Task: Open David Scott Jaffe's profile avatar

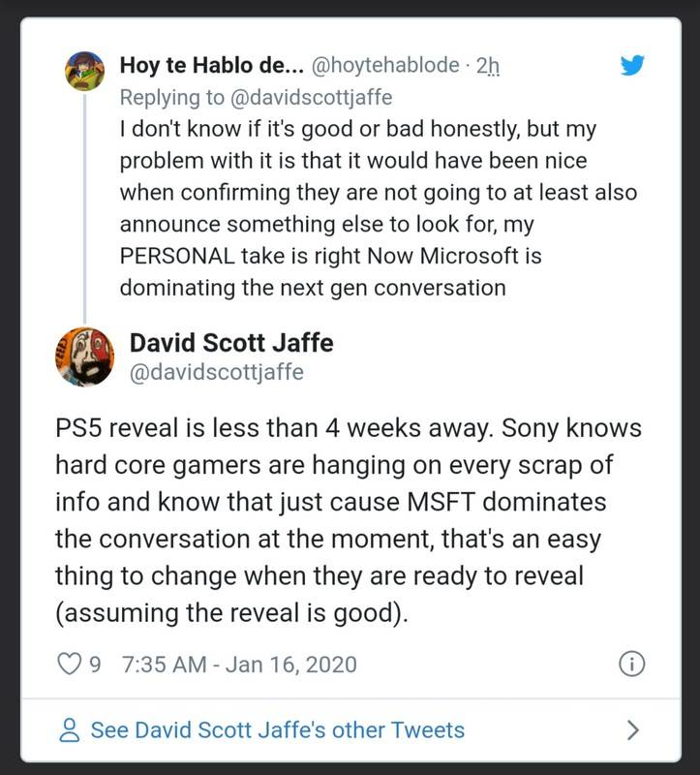Action: pyautogui.click(x=82, y=356)
